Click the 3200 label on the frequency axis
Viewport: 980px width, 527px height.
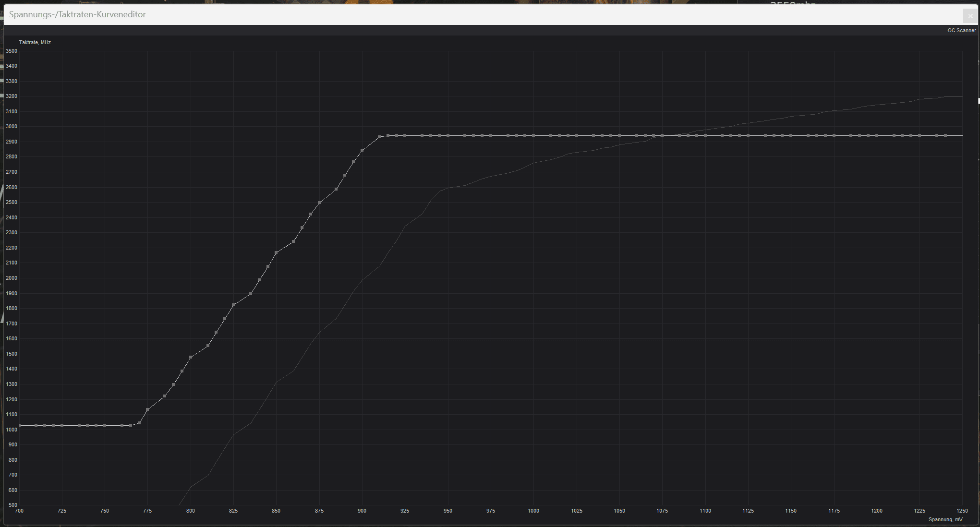(x=12, y=96)
